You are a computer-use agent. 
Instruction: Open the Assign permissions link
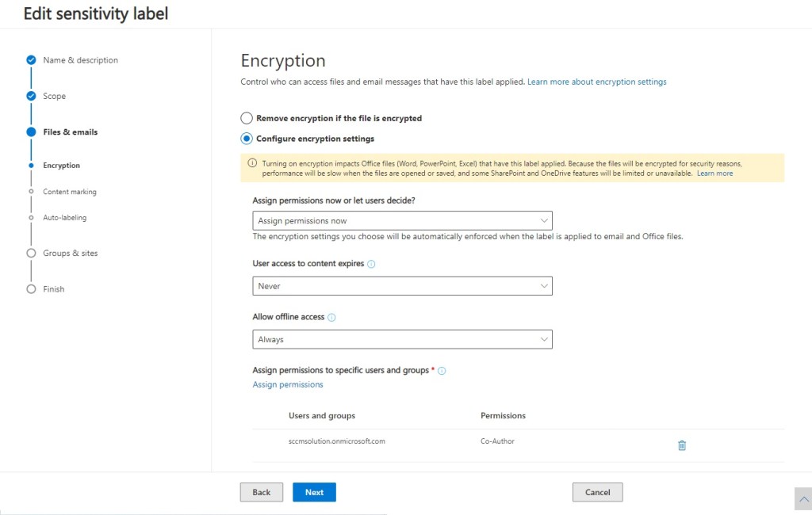click(288, 384)
